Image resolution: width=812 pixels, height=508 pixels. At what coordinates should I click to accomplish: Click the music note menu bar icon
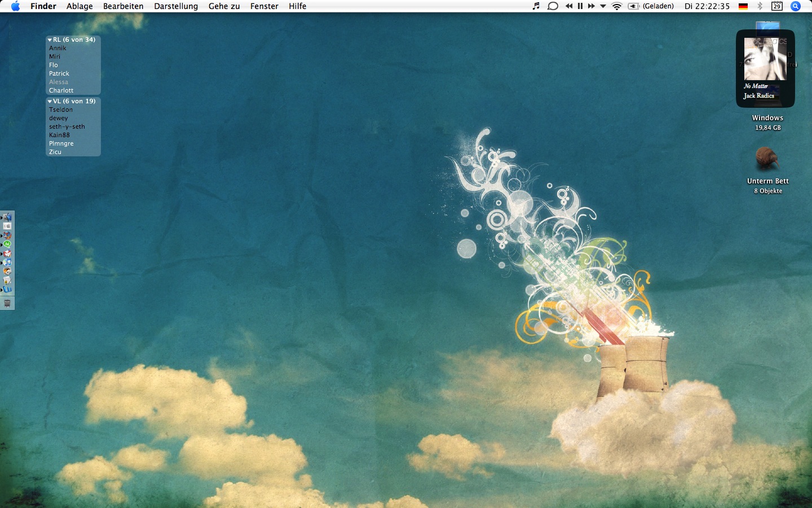click(x=536, y=6)
